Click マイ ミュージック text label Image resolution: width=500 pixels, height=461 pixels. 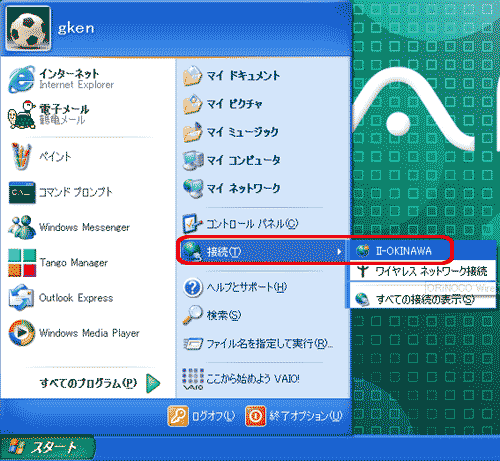[242, 132]
